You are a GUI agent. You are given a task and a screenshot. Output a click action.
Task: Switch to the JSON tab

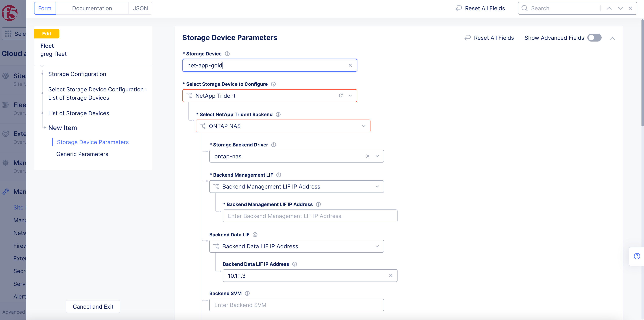140,8
